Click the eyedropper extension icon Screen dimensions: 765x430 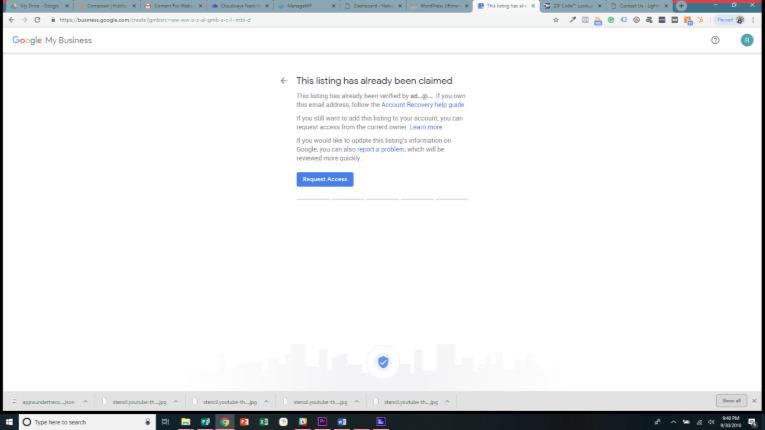pyautogui.click(x=572, y=20)
